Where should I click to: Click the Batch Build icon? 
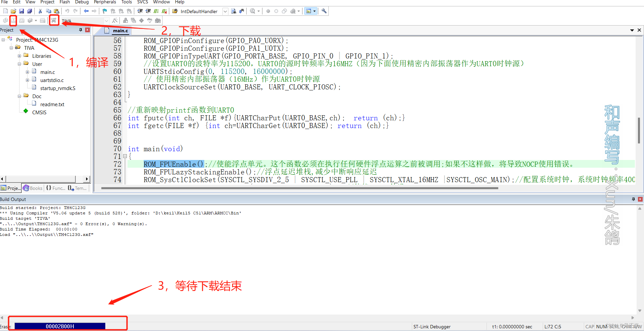tap(30, 20)
